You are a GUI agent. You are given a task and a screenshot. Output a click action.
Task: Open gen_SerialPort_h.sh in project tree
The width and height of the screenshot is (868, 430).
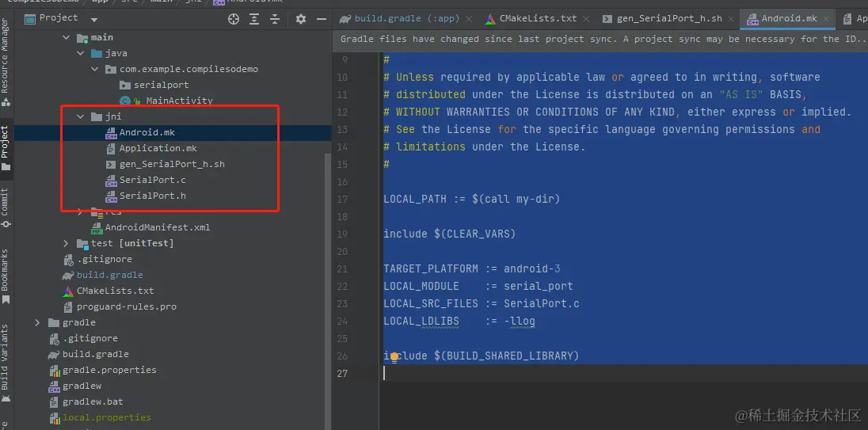[x=172, y=165]
